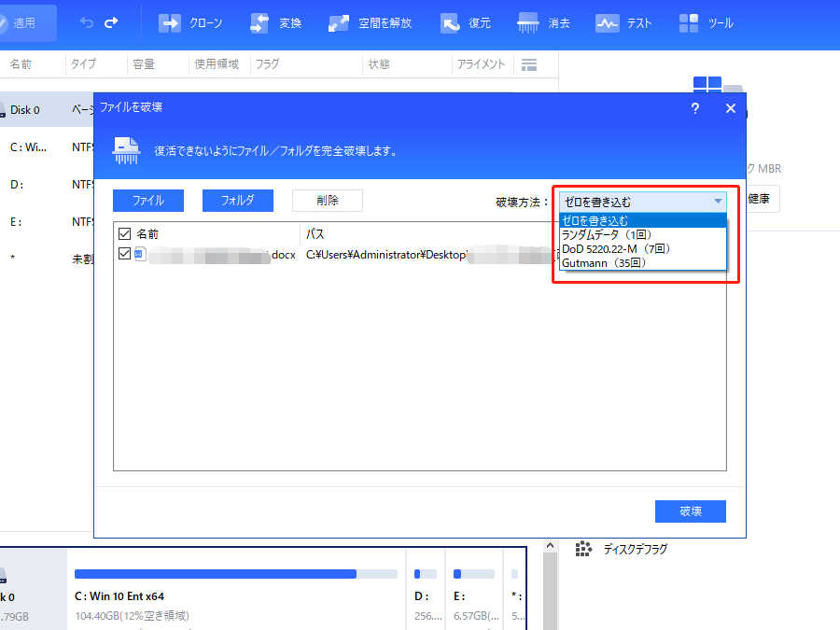
Task: Open the Test (テスト) toolbar icon
Action: (x=608, y=23)
